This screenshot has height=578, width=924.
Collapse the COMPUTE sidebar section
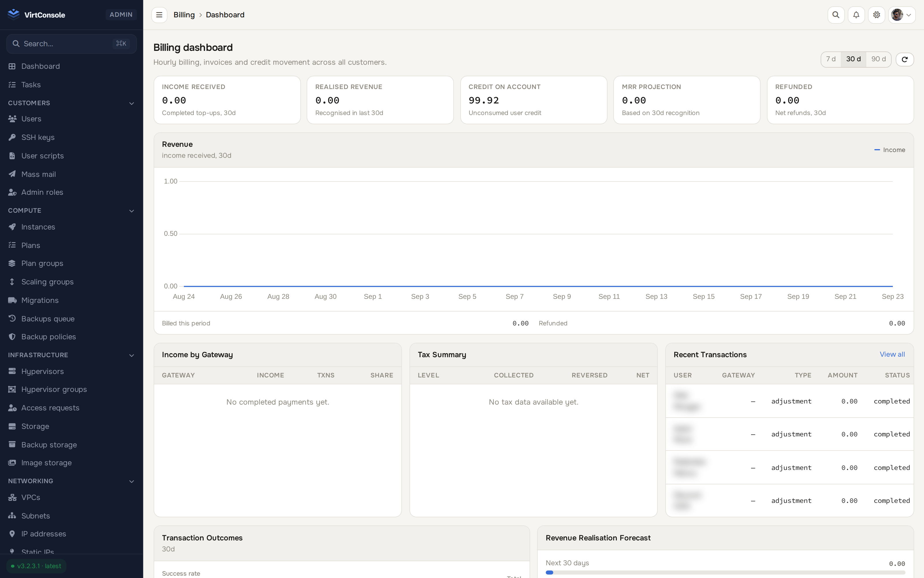pyautogui.click(x=71, y=211)
